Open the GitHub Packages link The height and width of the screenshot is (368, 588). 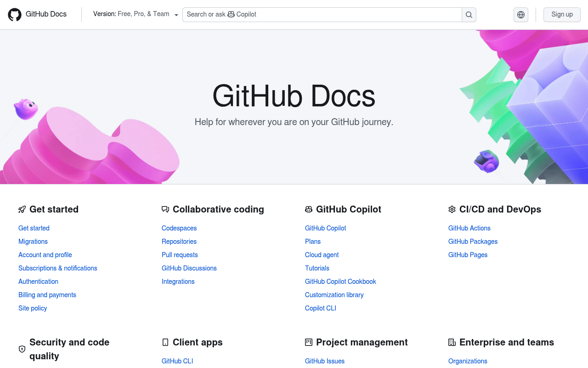click(473, 241)
